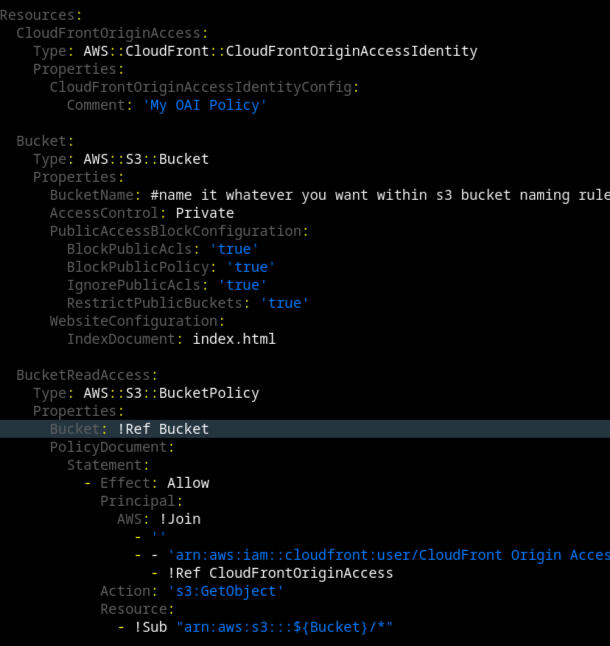Click the PolicyDocument key

coord(112,447)
